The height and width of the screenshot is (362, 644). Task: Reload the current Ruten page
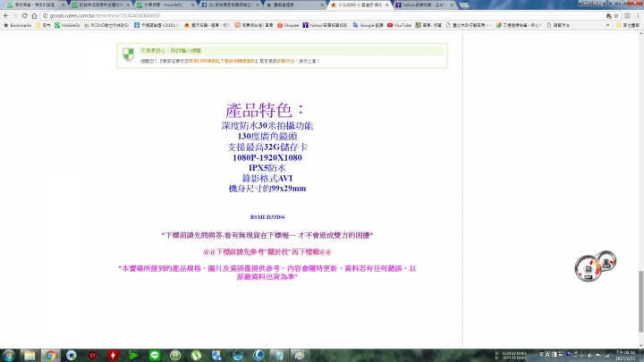25,15
